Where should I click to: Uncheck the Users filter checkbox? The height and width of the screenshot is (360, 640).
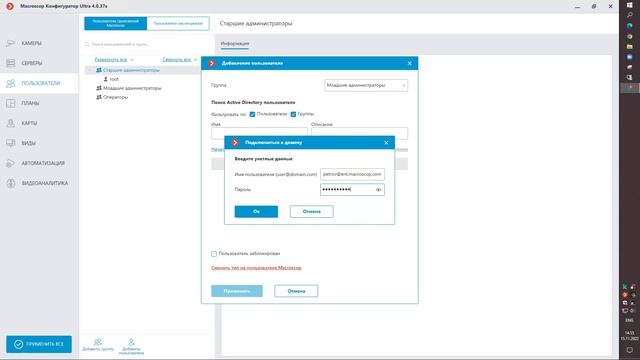coord(252,114)
